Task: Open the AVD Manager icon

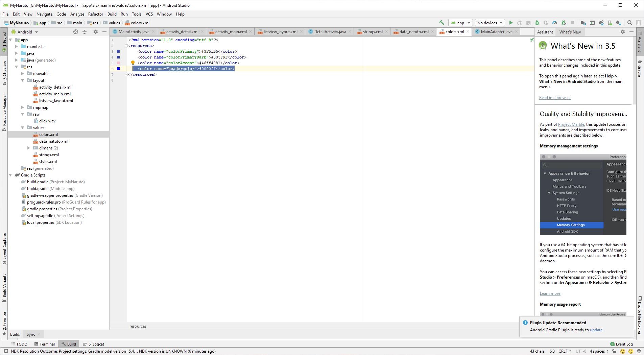Action: point(610,23)
